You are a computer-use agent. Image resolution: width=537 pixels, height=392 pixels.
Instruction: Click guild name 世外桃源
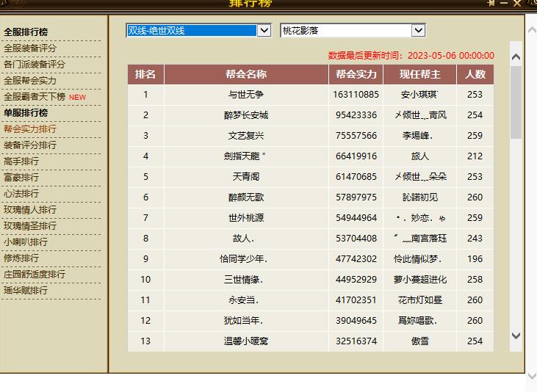pyautogui.click(x=246, y=218)
